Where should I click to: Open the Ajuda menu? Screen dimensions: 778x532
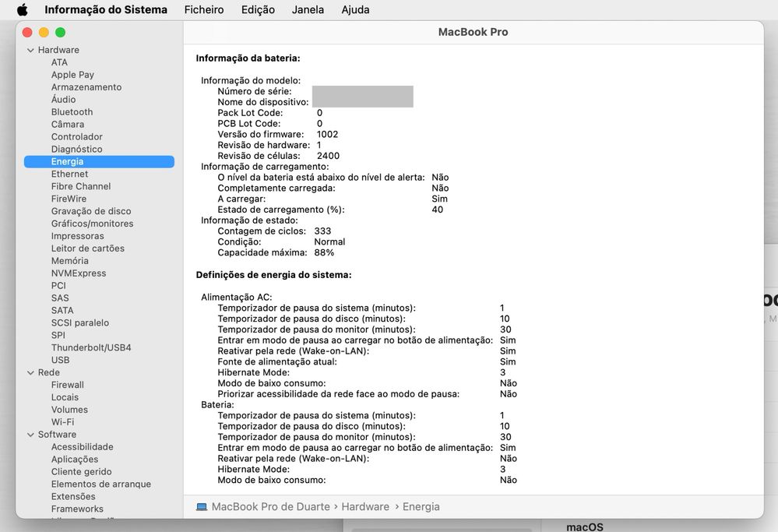coord(355,9)
